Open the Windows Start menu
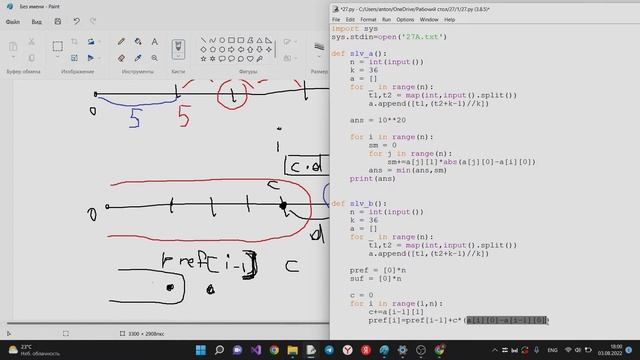This screenshot has width=640, height=360. [x=201, y=350]
